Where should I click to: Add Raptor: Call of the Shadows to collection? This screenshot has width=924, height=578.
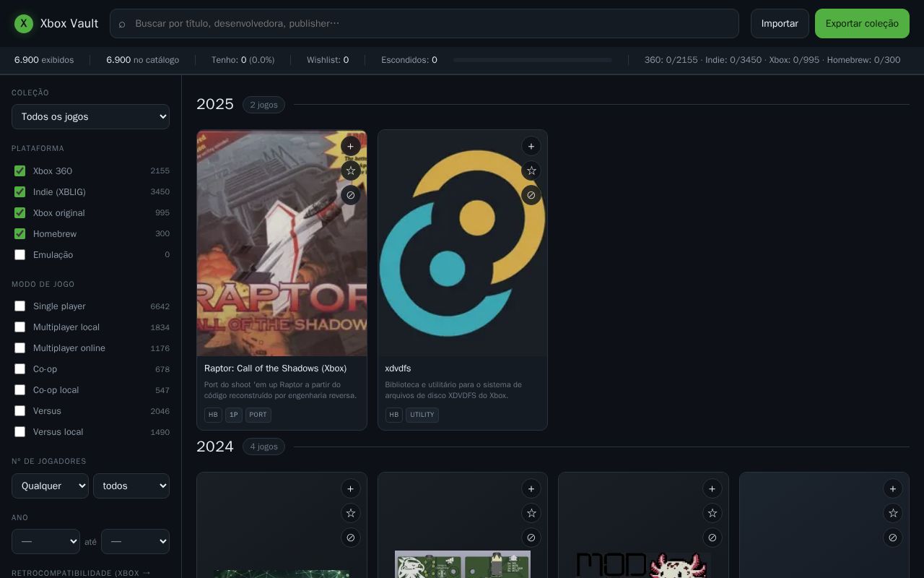click(351, 147)
